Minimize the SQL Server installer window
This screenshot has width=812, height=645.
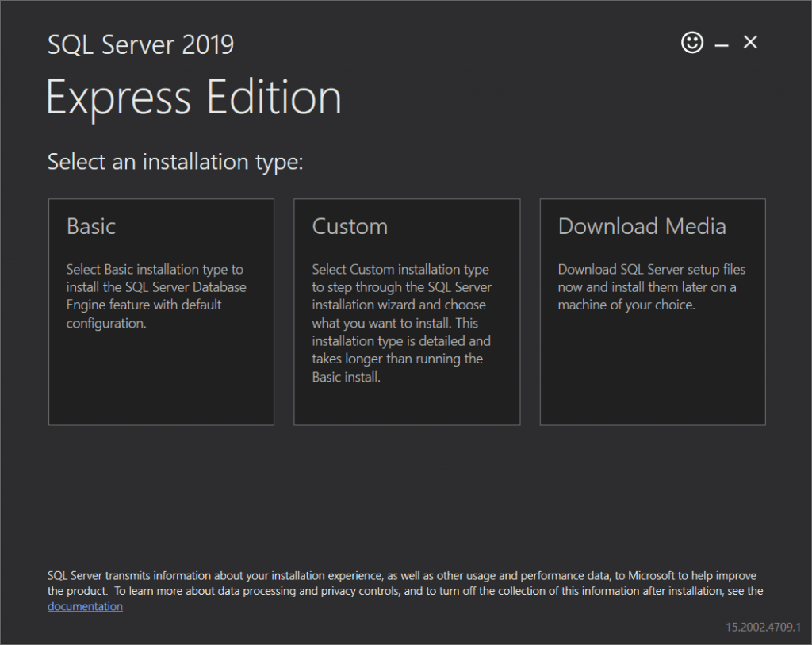pyautogui.click(x=722, y=43)
